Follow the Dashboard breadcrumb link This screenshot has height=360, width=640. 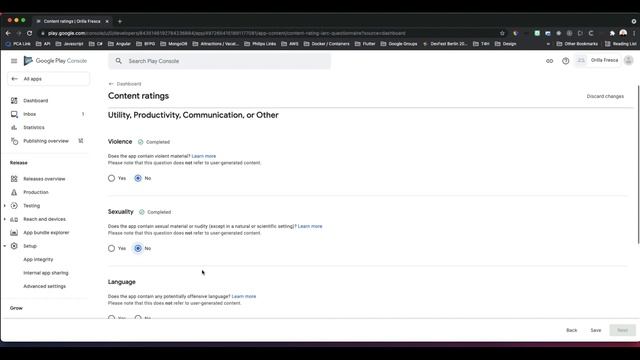(129, 84)
